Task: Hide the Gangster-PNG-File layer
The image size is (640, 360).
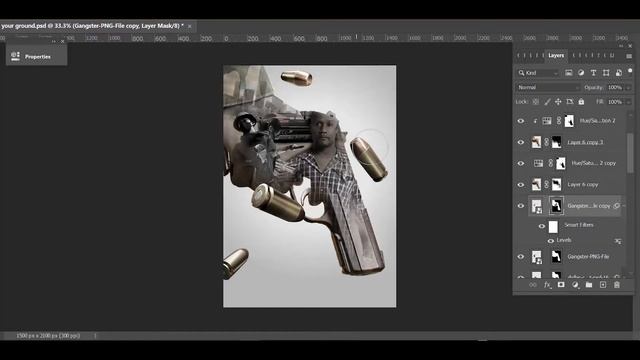Action: [521, 257]
